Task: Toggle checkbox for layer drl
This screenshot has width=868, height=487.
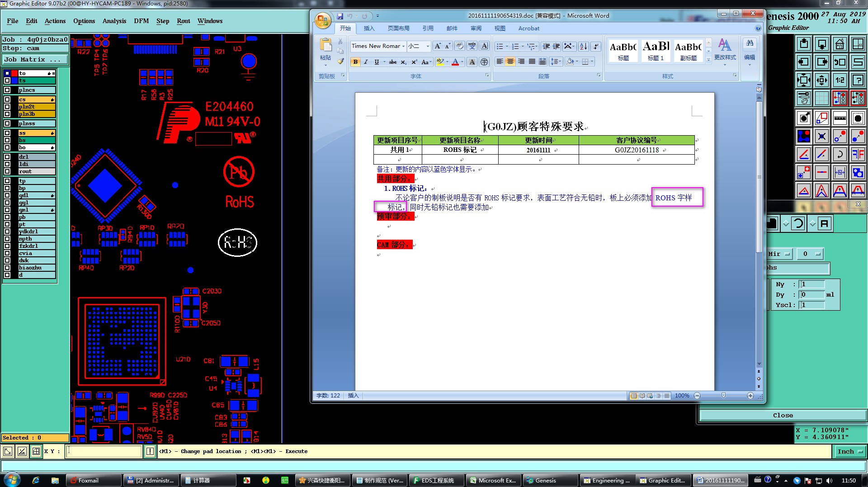Action: 7,157
